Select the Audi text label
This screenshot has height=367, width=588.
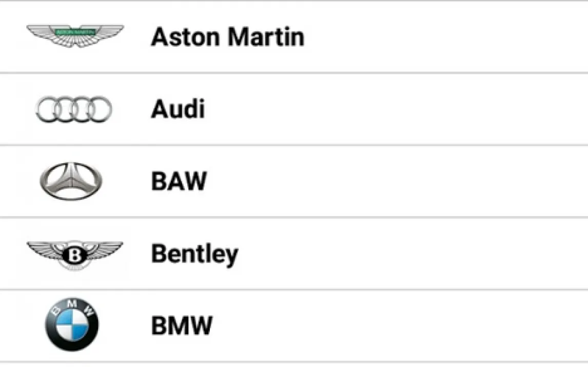[x=178, y=109]
